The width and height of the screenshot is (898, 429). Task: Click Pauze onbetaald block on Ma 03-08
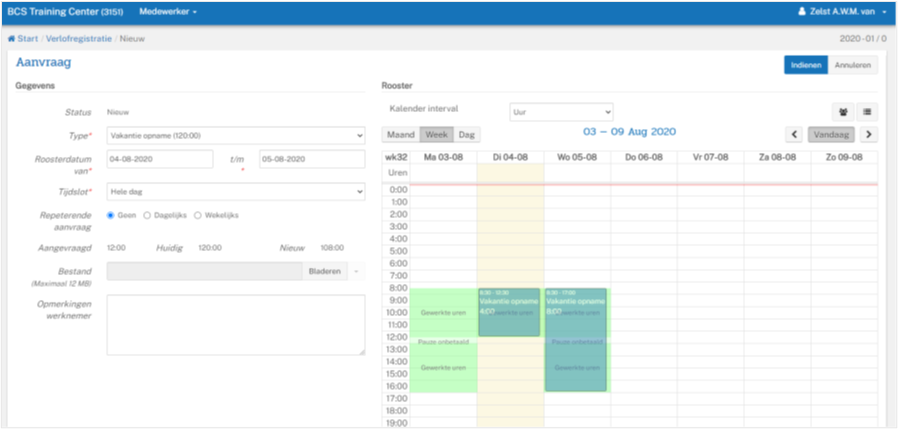coord(443,341)
